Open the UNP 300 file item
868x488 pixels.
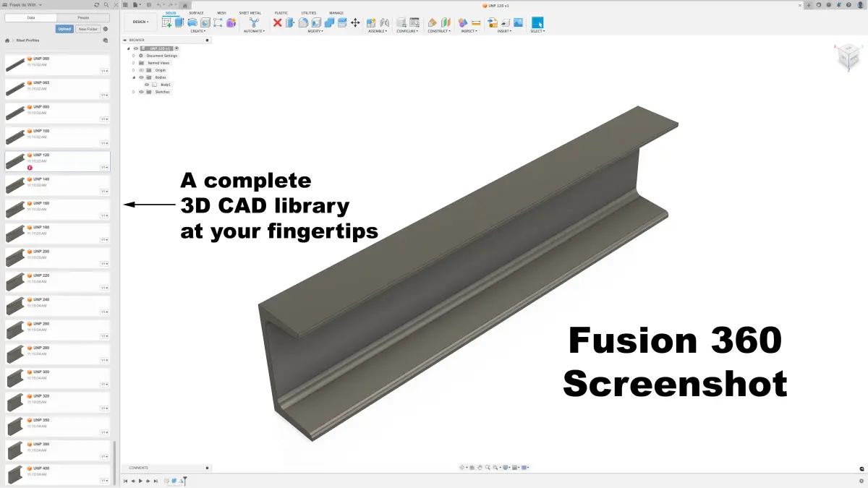click(57, 377)
